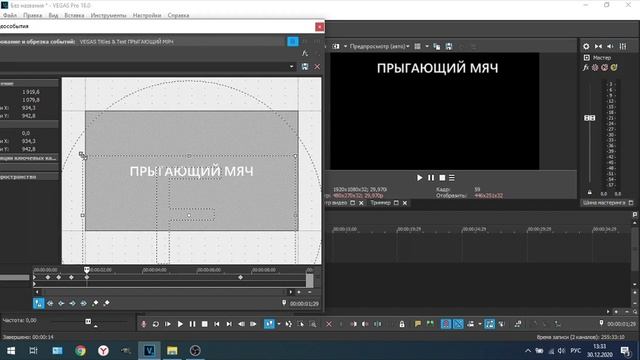Jump to next keyframe
The image size is (640, 360).
pos(72,303)
